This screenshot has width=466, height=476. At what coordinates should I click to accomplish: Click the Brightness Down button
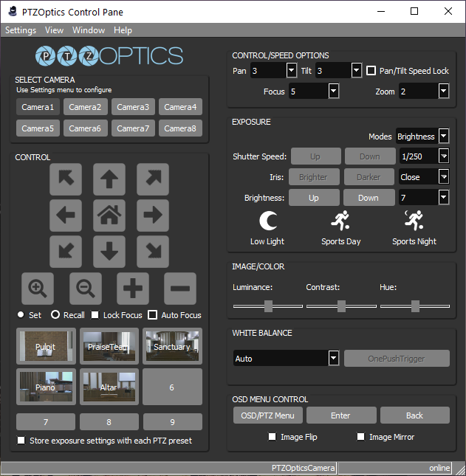369,198
